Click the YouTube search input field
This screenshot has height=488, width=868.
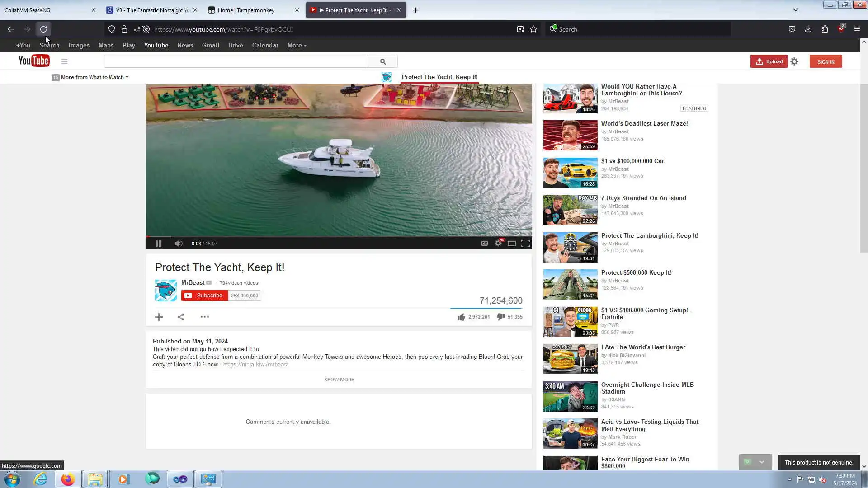point(236,61)
